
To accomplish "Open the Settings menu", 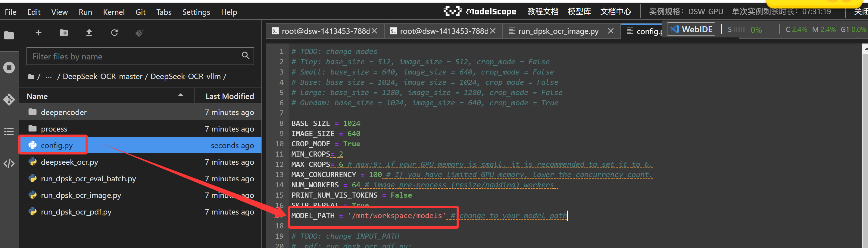I will pos(196,12).
